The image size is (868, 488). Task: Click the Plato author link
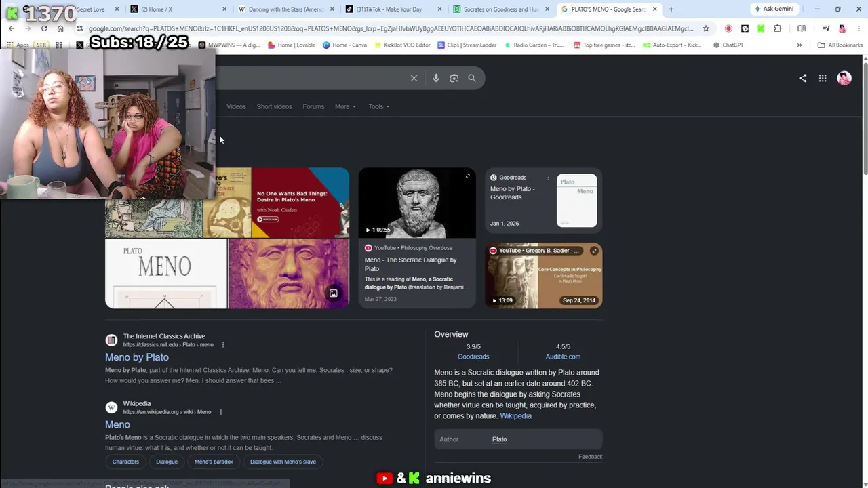click(x=499, y=439)
